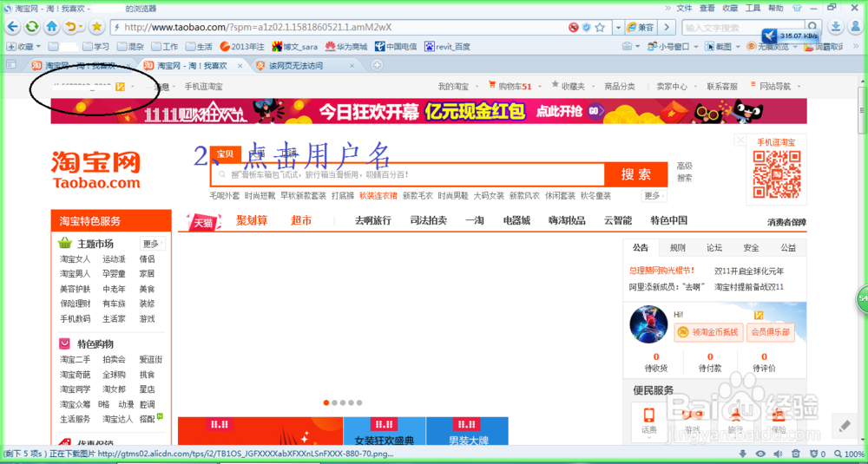Go back with the browser back arrow
This screenshot has height=464, width=868.
[x=13, y=26]
